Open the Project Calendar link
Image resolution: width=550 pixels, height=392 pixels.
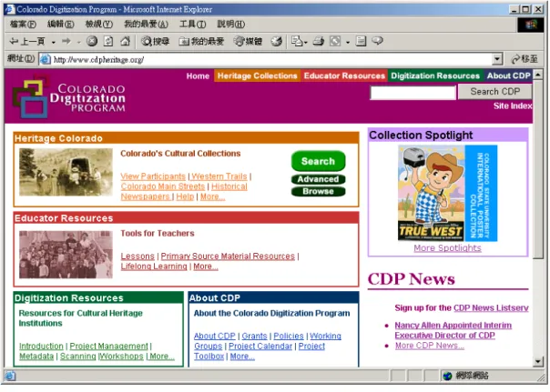[x=260, y=347]
